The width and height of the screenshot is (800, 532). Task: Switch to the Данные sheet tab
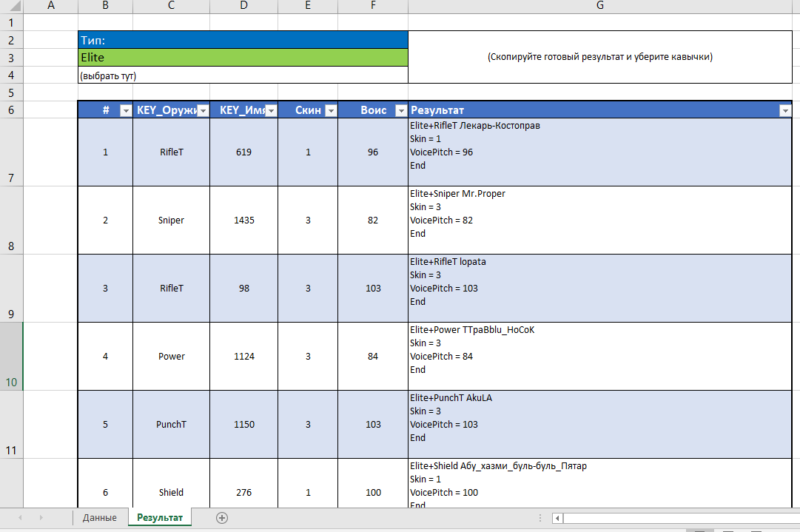[x=99, y=518]
